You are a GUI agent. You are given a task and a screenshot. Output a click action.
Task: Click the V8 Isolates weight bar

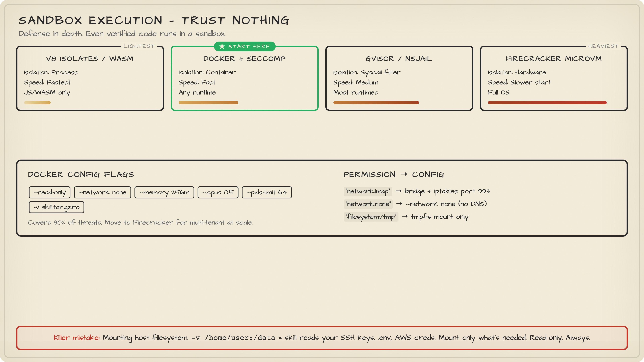click(38, 103)
